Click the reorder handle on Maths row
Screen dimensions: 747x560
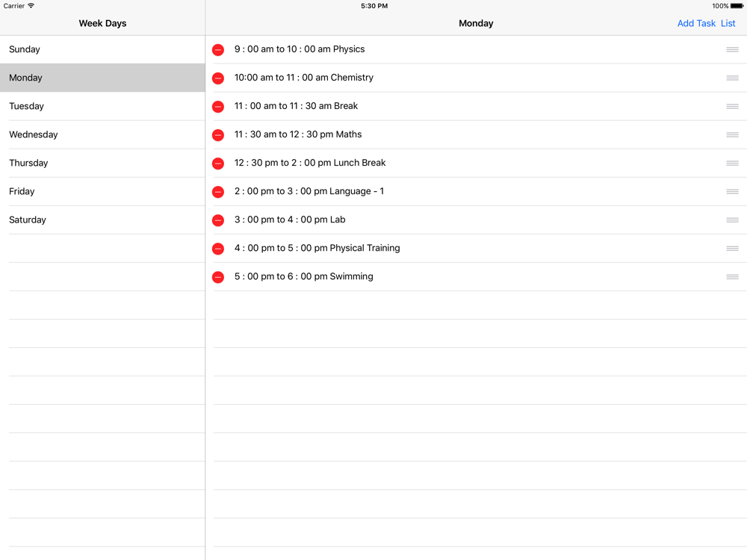(x=732, y=134)
